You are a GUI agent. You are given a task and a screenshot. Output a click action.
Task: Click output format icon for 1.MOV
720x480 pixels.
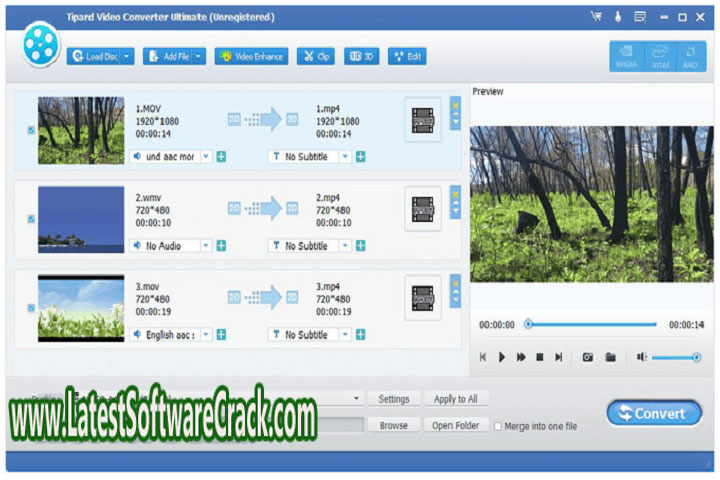[x=423, y=119]
